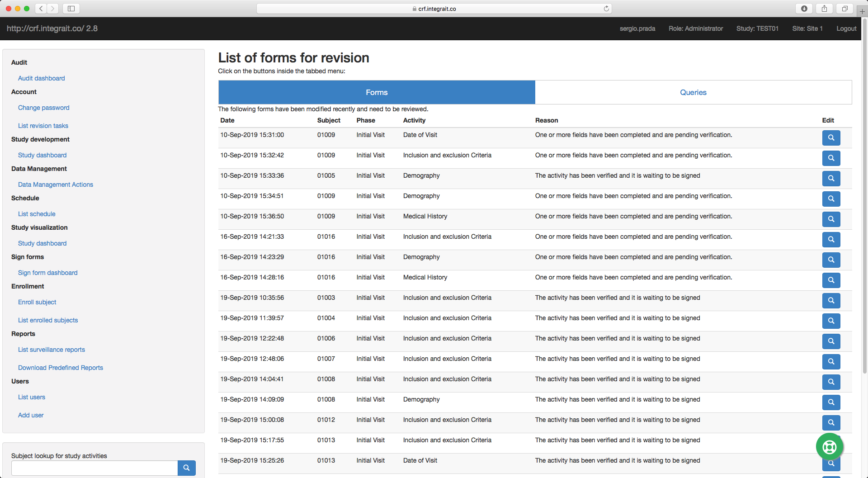Select the Forms tab
This screenshot has height=478, width=868.
[377, 92]
